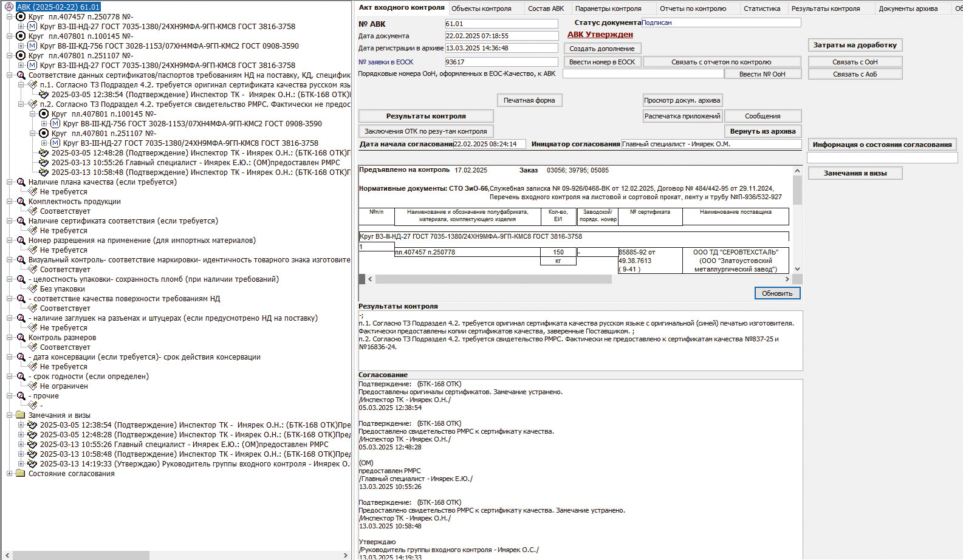Click the horizontal scrollbar under the materials table
Viewport: 963px width, 560px height.
pyautogui.click(x=493, y=279)
